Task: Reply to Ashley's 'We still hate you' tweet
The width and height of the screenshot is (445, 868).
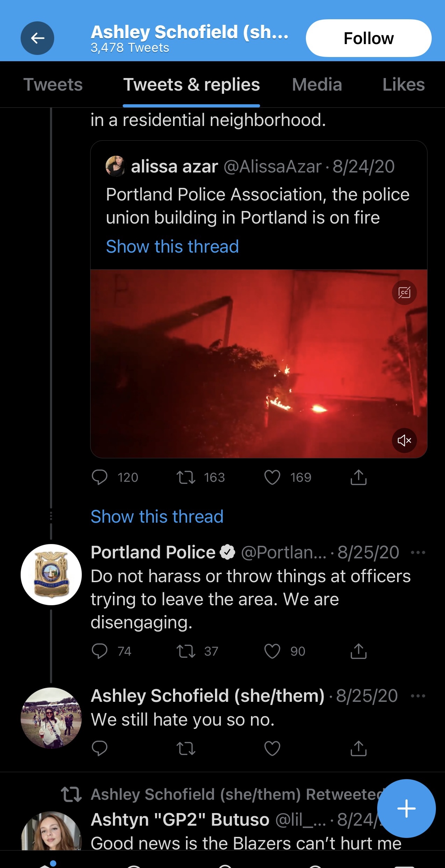Action: coord(100,748)
